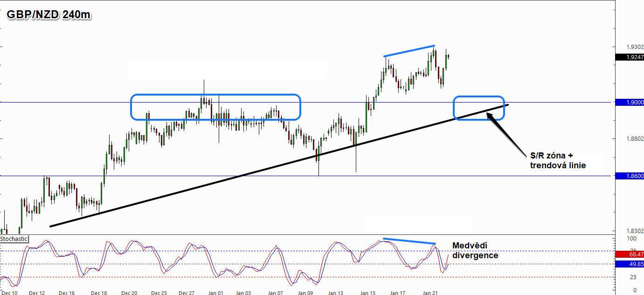The height and width of the screenshot is (295, 644).
Task: Click the Jan 01 date label
Action: click(x=215, y=293)
